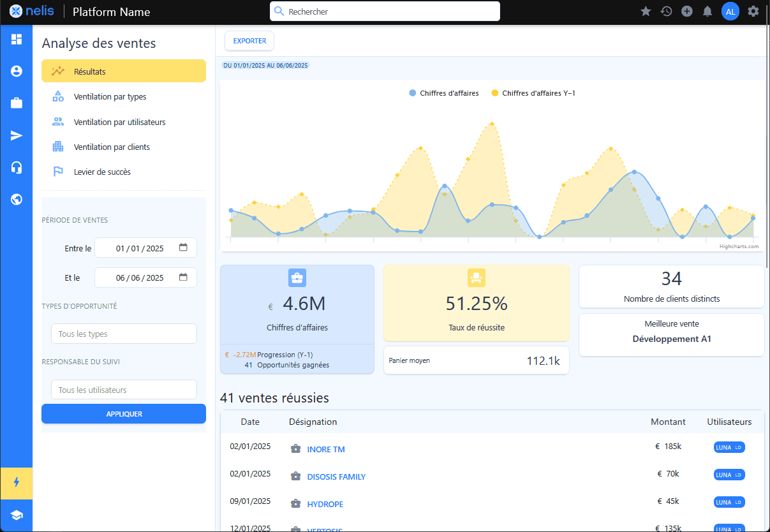This screenshot has height=532, width=770.
Task: Open the history clock icon in the top bar
Action: click(x=666, y=11)
